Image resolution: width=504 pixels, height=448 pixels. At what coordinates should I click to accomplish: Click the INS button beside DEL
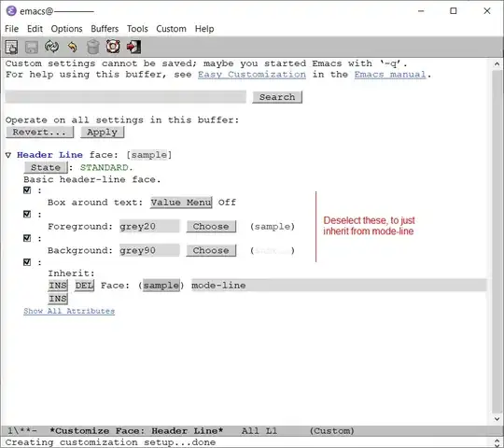tap(58, 286)
